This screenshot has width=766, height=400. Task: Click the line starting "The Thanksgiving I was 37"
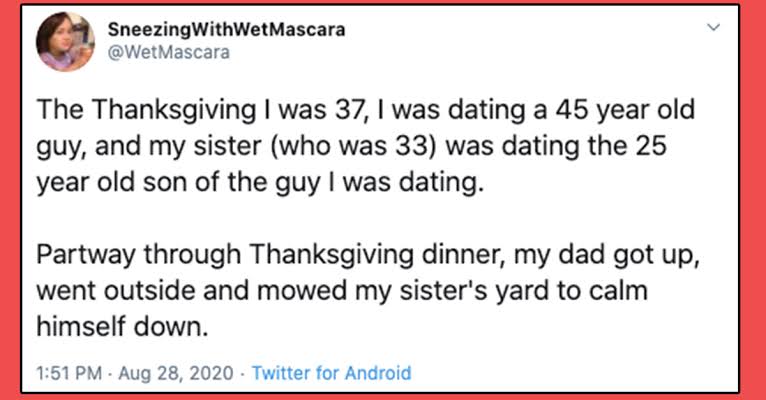coord(365,110)
